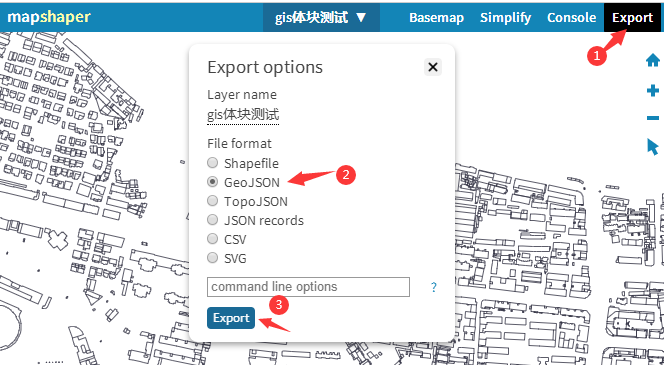
Task: Open the Console menu
Action: (x=572, y=18)
